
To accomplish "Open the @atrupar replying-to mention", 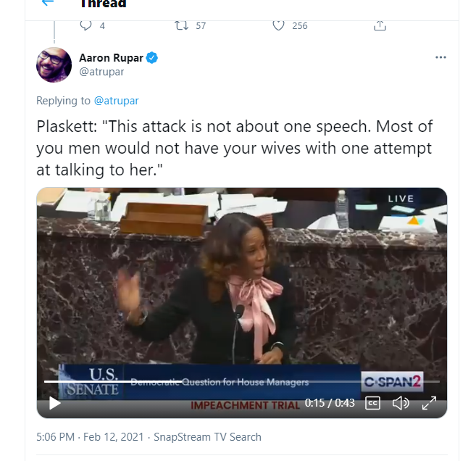I will [116, 101].
